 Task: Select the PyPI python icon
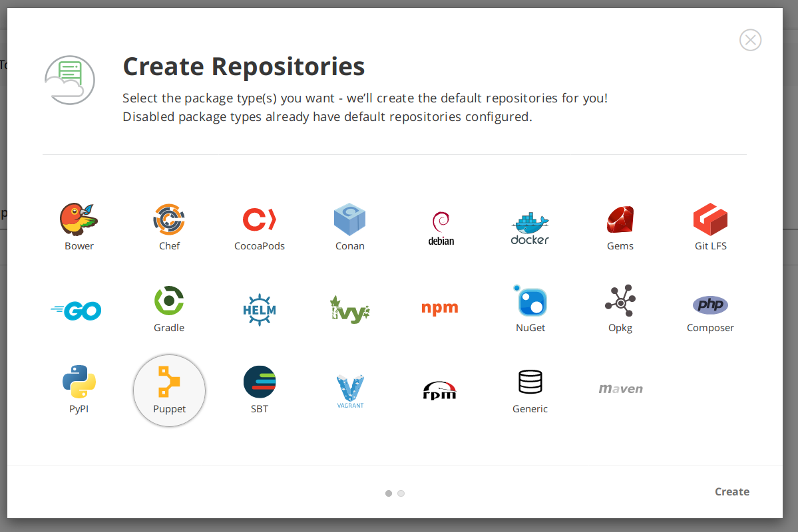79,390
